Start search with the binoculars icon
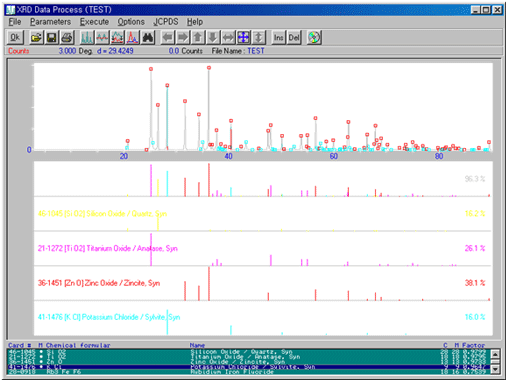The height and width of the screenshot is (380, 506). click(148, 37)
